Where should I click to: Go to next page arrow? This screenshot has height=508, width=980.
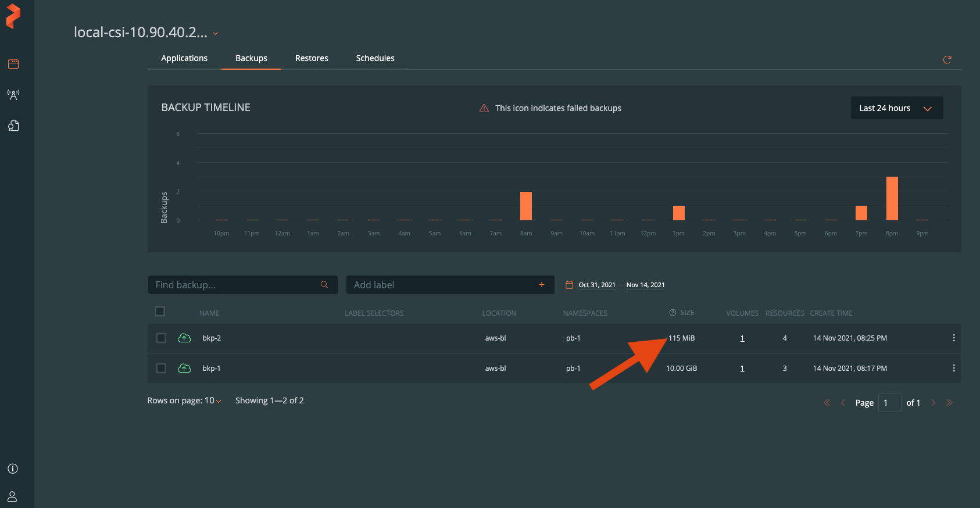click(933, 403)
